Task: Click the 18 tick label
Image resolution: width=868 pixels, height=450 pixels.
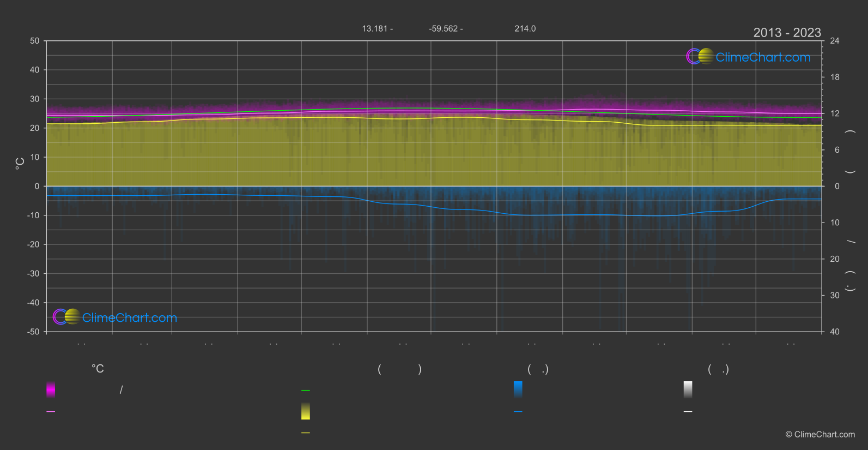Action: coord(835,77)
